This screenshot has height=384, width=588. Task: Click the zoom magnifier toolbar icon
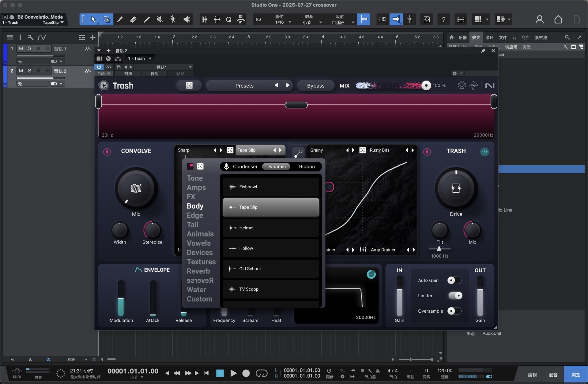tap(228, 20)
